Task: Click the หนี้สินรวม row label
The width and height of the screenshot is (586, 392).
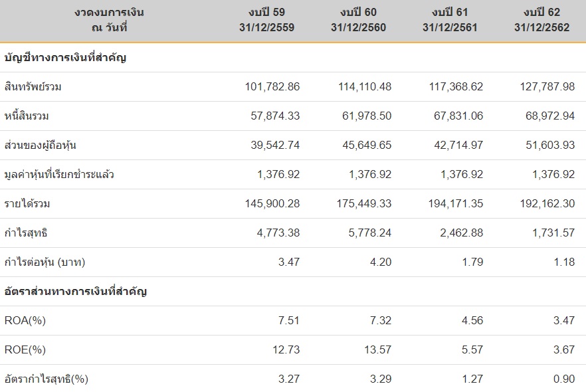Action: coord(27,116)
